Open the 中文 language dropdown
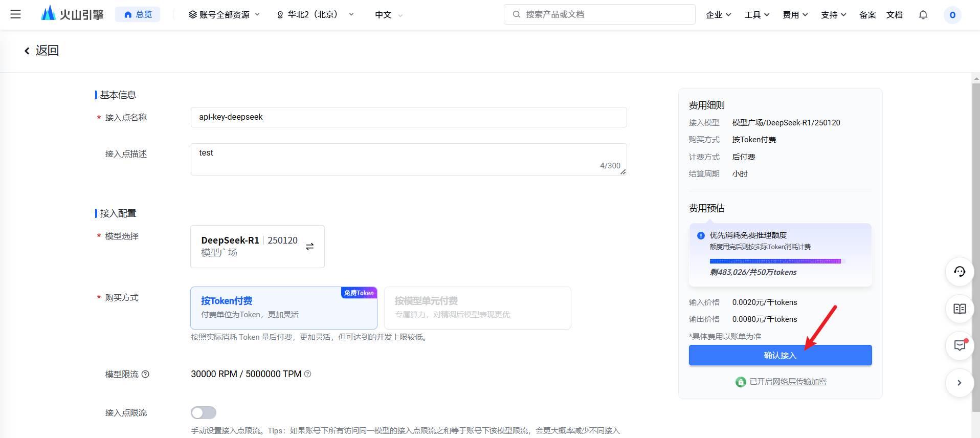The height and width of the screenshot is (438, 980). click(389, 15)
